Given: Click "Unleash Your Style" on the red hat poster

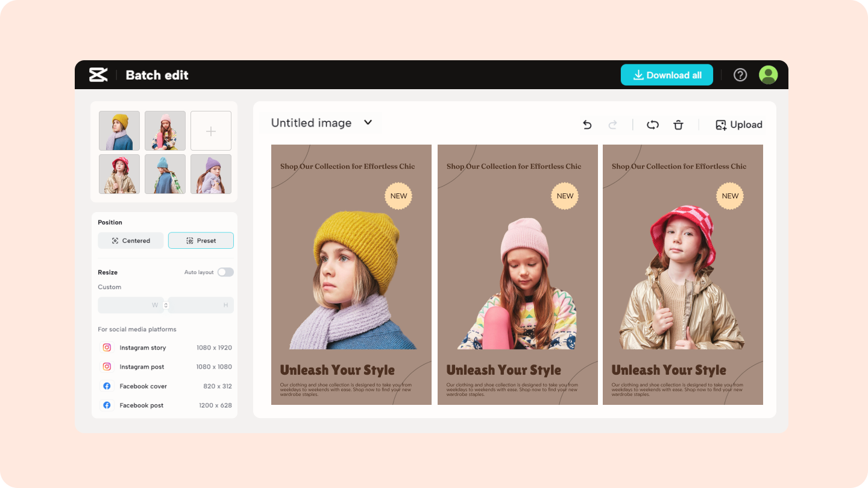Looking at the screenshot, I should [669, 370].
